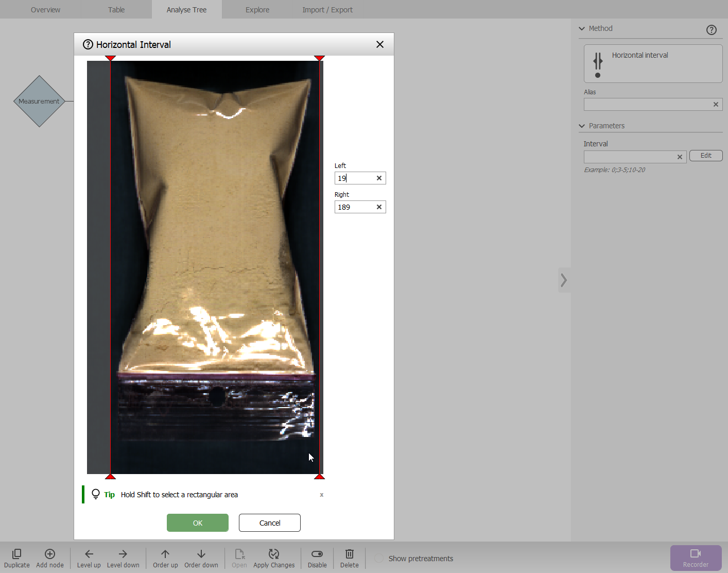Viewport: 728px width, 573px height.
Task: Toggle the Disable node switch
Action: click(x=317, y=554)
